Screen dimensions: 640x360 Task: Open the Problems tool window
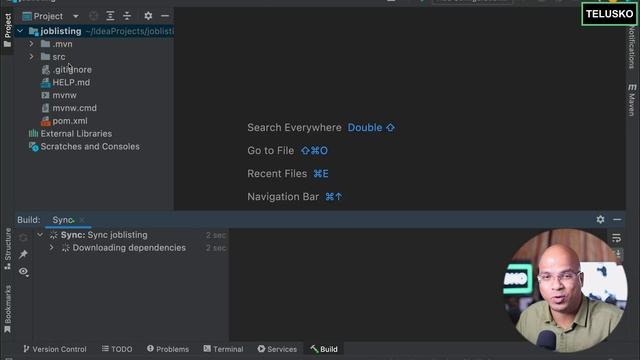pyautogui.click(x=168, y=349)
